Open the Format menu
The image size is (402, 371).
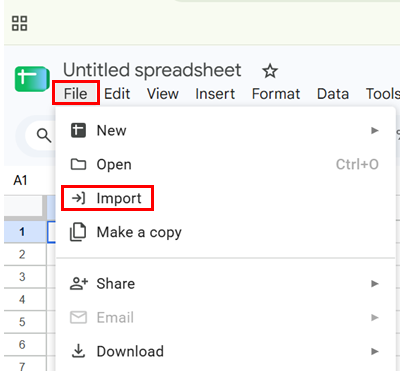[276, 94]
